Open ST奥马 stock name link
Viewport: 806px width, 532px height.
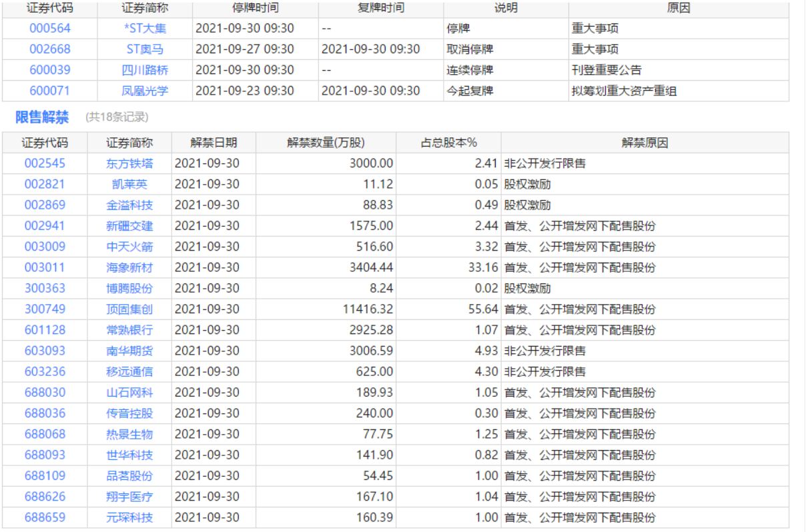pyautogui.click(x=145, y=49)
